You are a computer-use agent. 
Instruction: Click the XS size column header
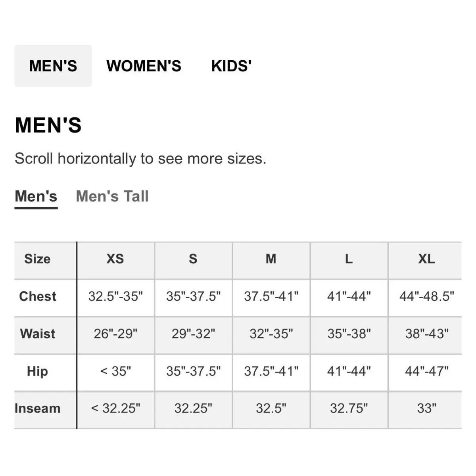pos(115,259)
